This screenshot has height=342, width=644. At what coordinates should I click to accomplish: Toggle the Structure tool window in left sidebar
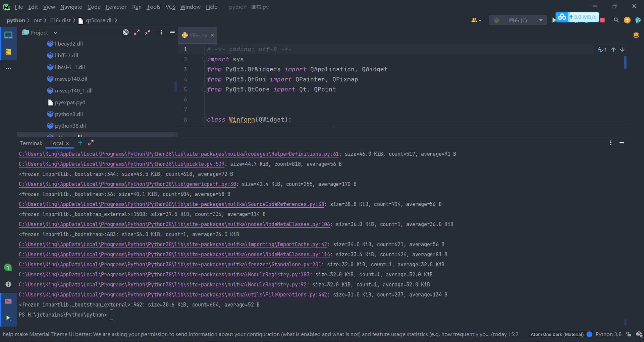click(x=8, y=52)
